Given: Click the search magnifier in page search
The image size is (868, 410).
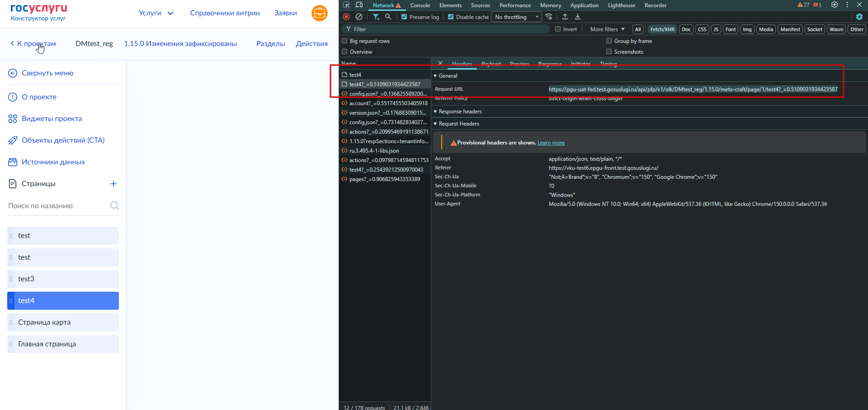Looking at the screenshot, I should (x=114, y=205).
